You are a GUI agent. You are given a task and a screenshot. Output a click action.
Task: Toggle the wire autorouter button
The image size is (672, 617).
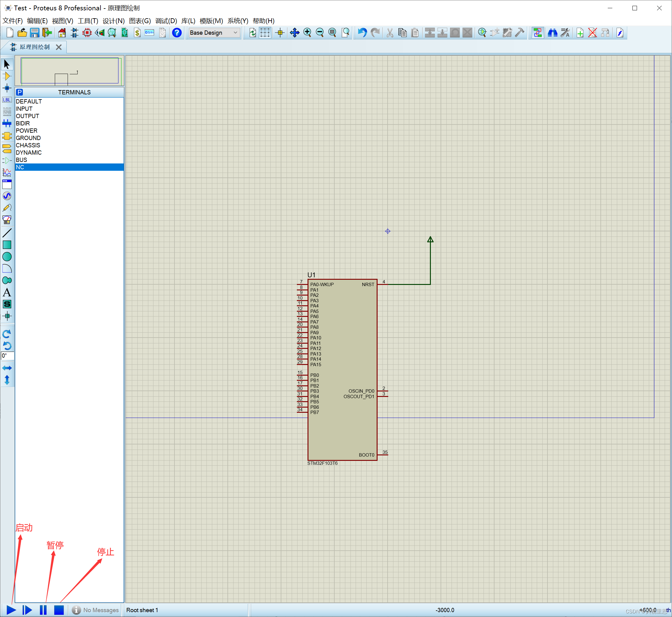[537, 33]
